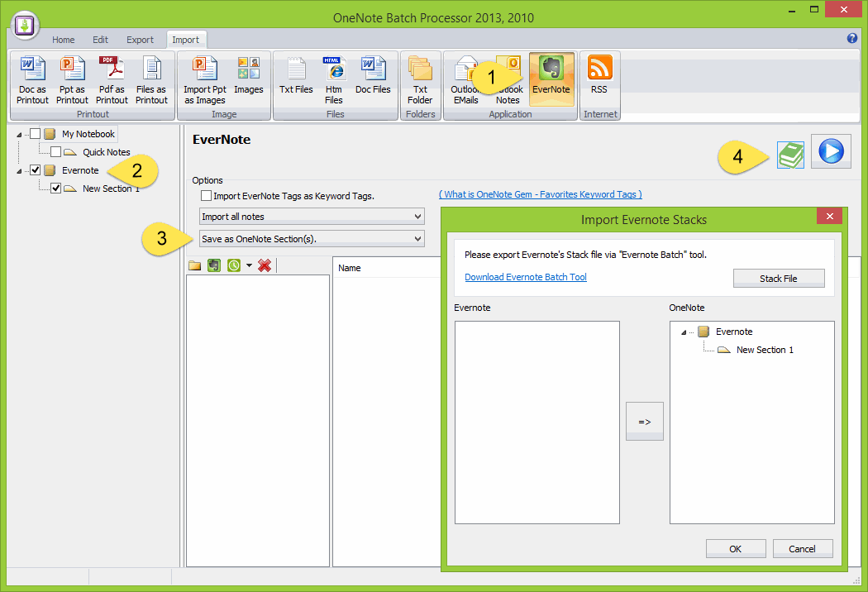The height and width of the screenshot is (592, 868).
Task: Click the => transfer button
Action: pos(644,422)
